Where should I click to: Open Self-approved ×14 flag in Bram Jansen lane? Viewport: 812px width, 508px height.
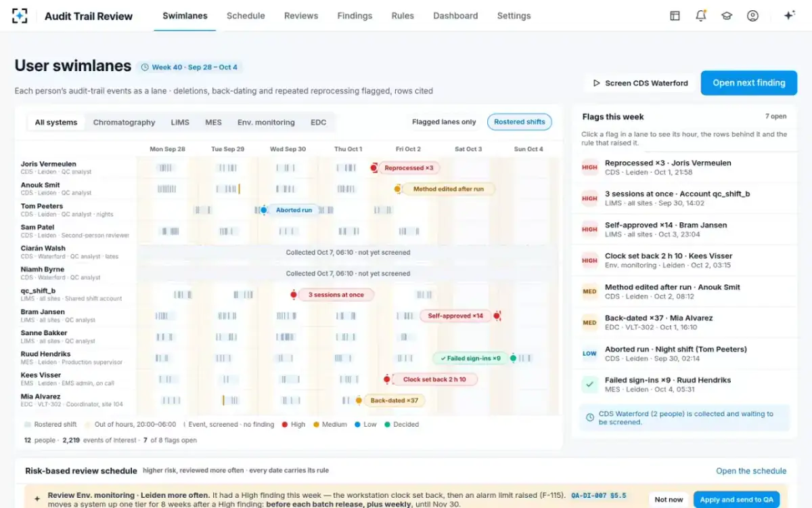pos(455,316)
